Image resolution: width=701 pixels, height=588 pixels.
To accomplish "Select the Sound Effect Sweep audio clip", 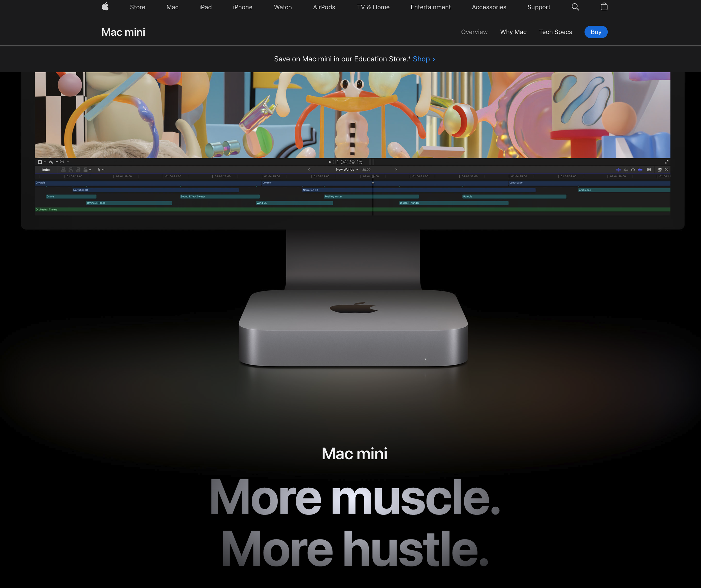I will tap(219, 196).
